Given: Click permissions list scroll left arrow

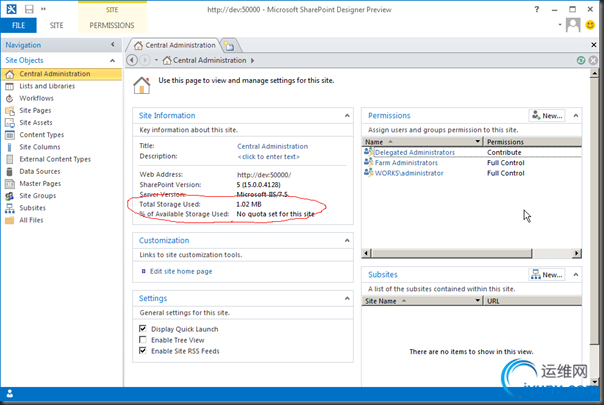Looking at the screenshot, I should pyautogui.click(x=366, y=253).
